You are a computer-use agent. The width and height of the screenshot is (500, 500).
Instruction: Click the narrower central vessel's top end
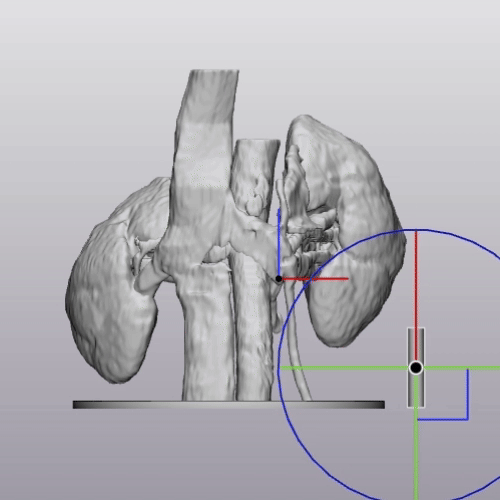[257, 142]
